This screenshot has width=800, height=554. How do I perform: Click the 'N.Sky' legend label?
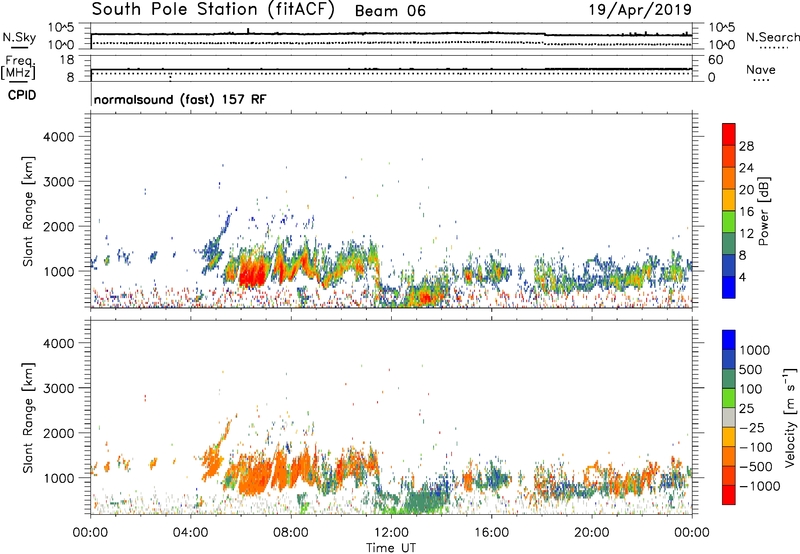coord(19,37)
